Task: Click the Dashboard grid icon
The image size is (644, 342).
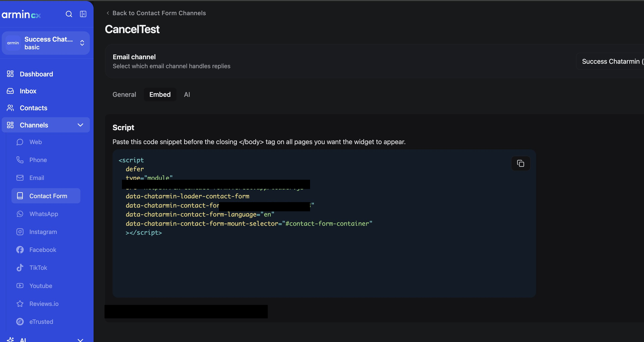Action: pos(10,74)
